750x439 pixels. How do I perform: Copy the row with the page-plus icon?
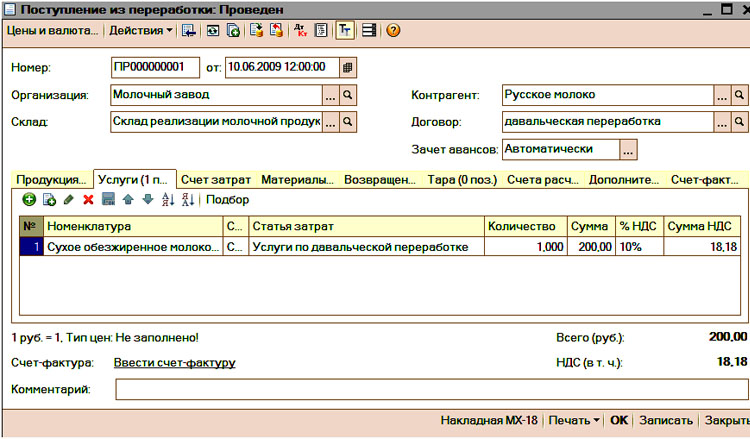click(x=49, y=199)
